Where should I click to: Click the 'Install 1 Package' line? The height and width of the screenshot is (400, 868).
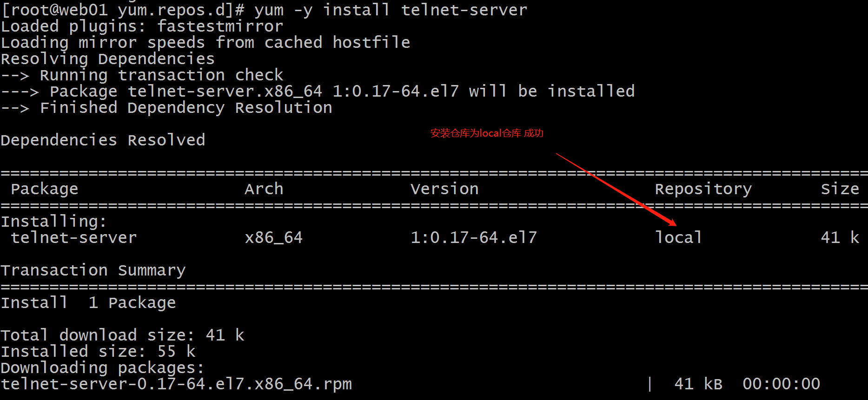click(x=88, y=303)
